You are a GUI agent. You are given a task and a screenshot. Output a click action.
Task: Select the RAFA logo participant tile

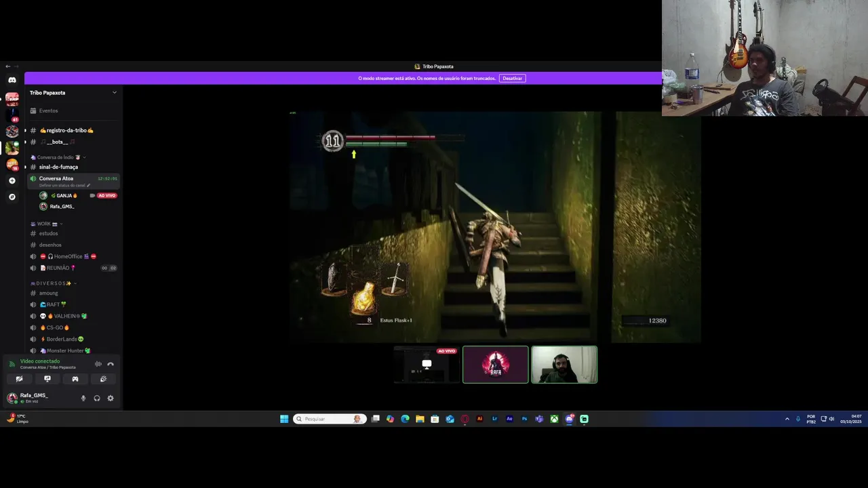click(x=495, y=365)
